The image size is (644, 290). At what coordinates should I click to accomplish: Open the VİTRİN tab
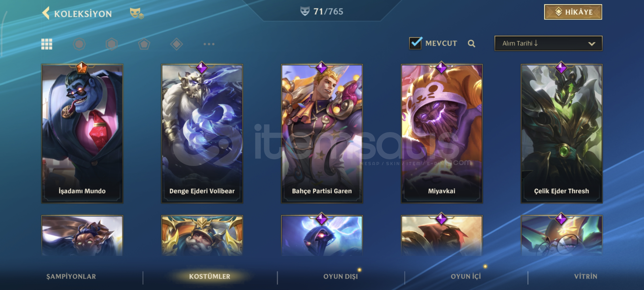(x=586, y=276)
